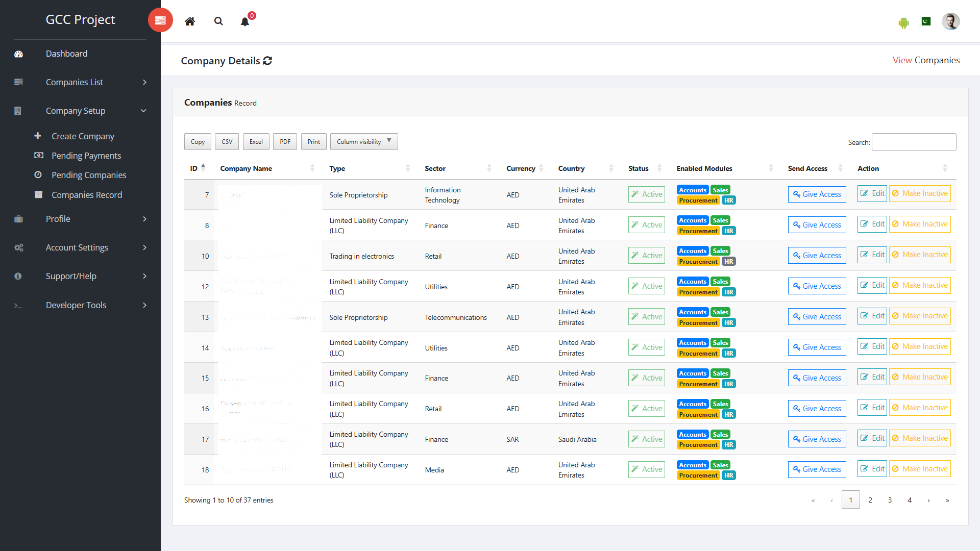Sort by Type column sort arrows

tap(408, 168)
